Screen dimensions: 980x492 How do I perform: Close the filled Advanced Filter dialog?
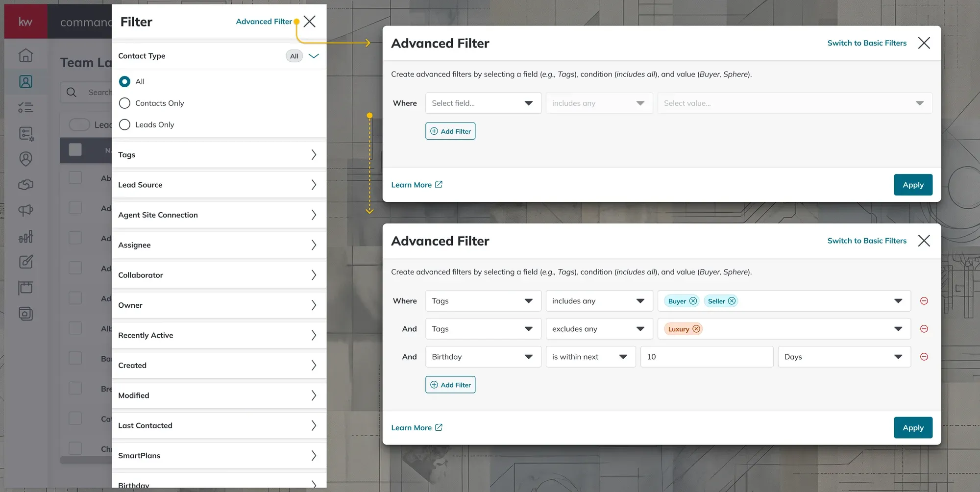tap(924, 241)
